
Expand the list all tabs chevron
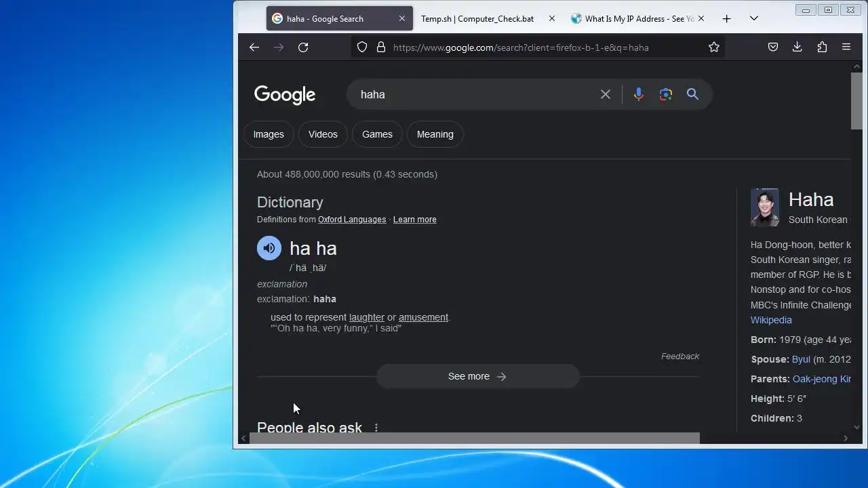(x=753, y=19)
